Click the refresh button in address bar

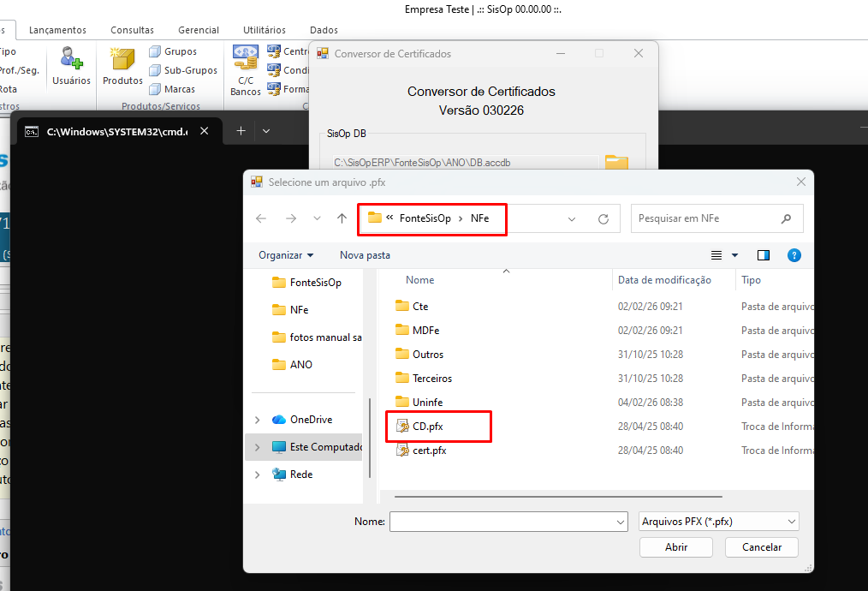click(603, 219)
